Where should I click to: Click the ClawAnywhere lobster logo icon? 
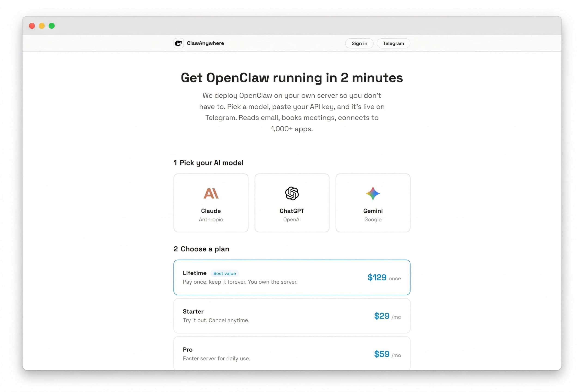point(178,43)
